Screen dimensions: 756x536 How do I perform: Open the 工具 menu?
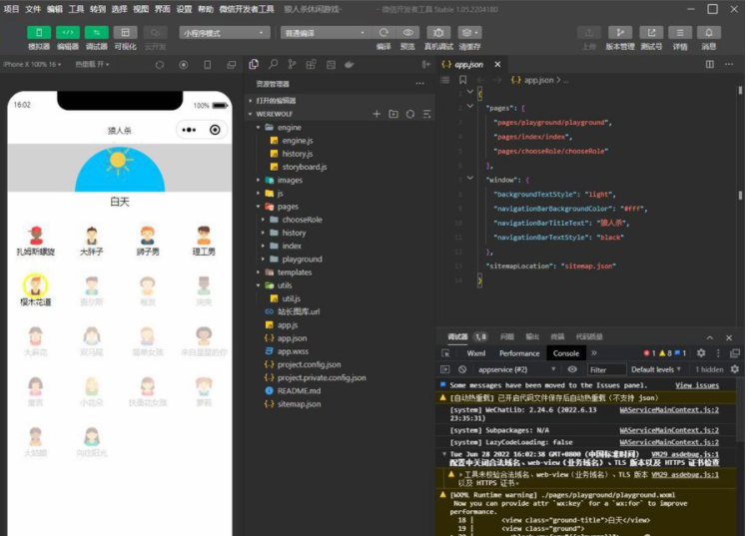click(x=76, y=8)
